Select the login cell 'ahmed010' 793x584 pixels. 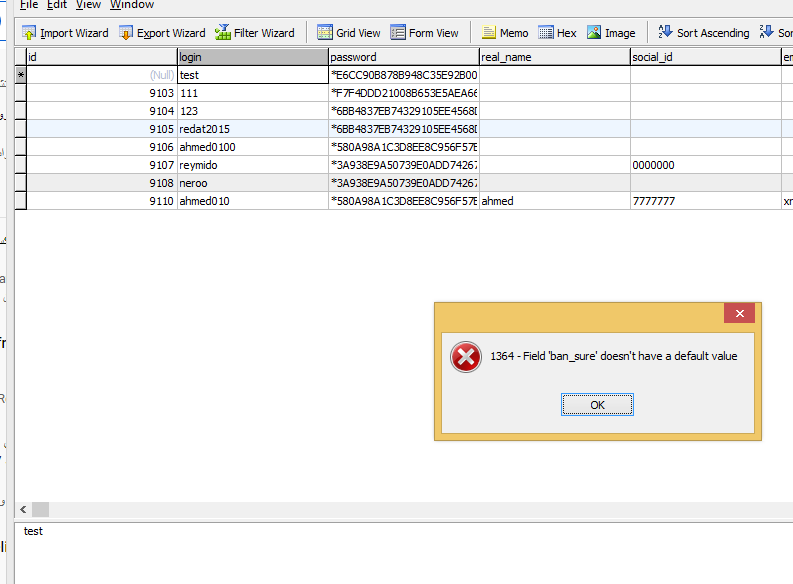click(253, 201)
